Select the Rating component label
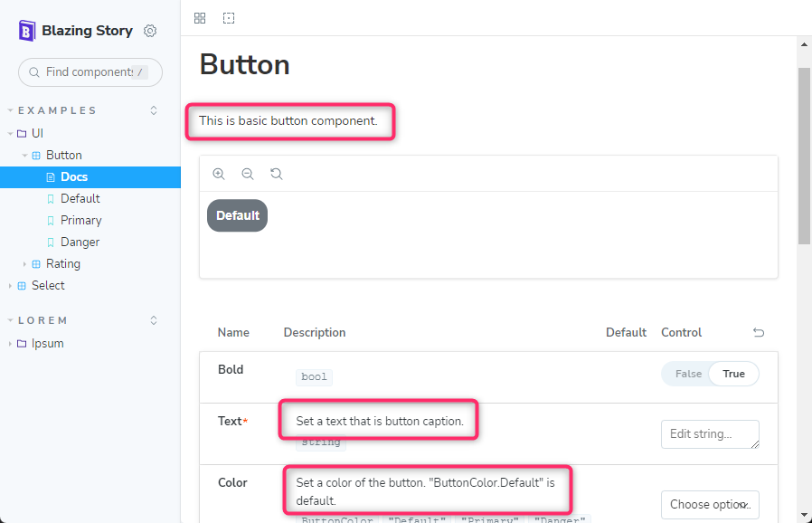This screenshot has height=523, width=812. pyautogui.click(x=63, y=264)
